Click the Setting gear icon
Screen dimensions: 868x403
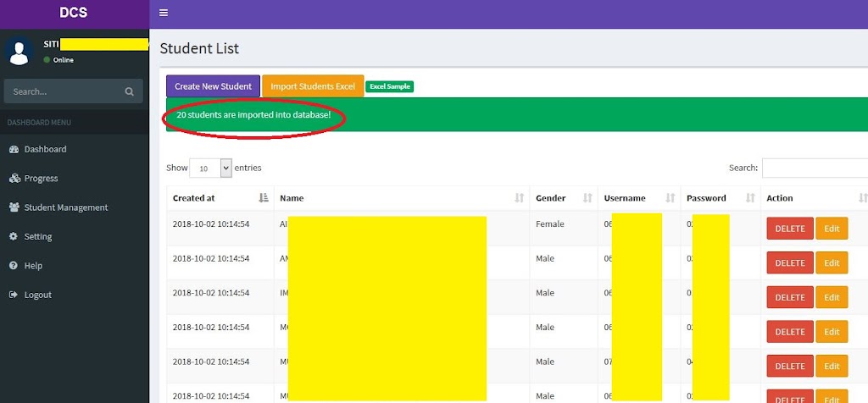pos(14,237)
